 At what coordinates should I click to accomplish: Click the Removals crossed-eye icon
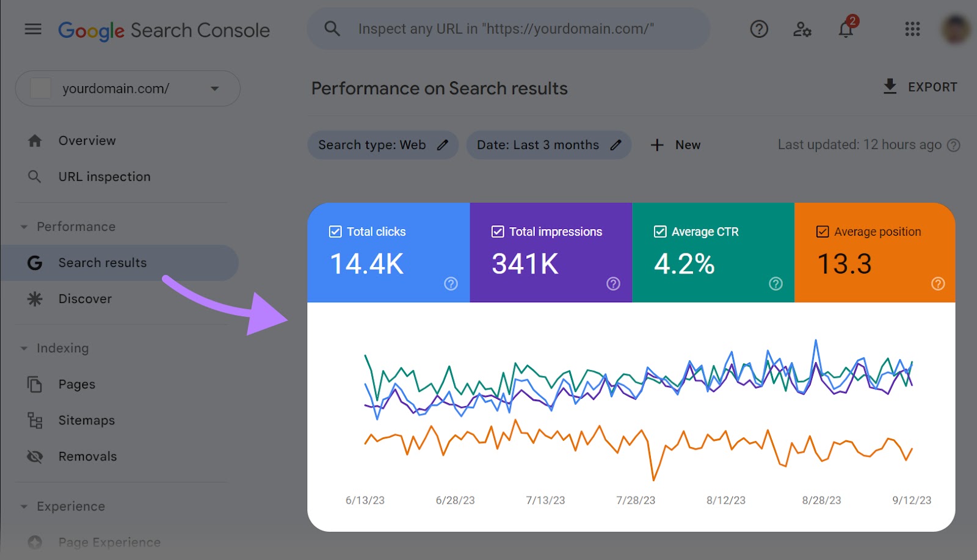click(35, 456)
